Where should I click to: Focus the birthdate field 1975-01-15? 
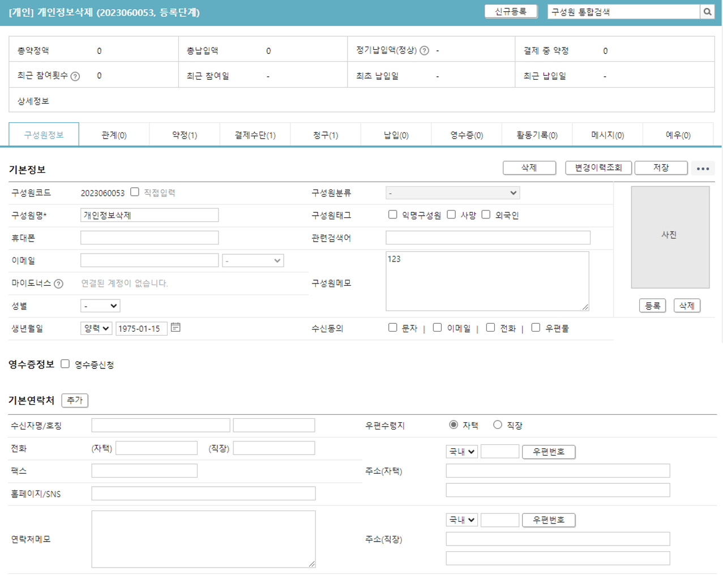(x=142, y=328)
